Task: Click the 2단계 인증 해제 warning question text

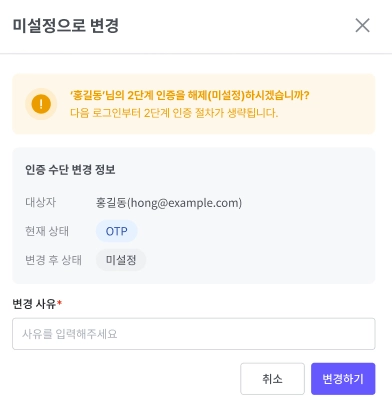Action: pos(189,95)
